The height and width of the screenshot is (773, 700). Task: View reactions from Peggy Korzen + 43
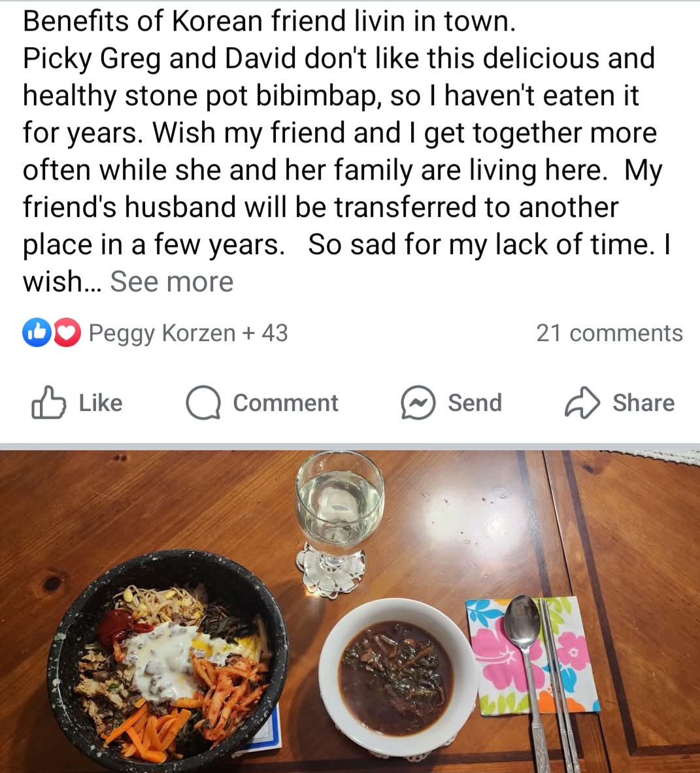pyautogui.click(x=188, y=333)
